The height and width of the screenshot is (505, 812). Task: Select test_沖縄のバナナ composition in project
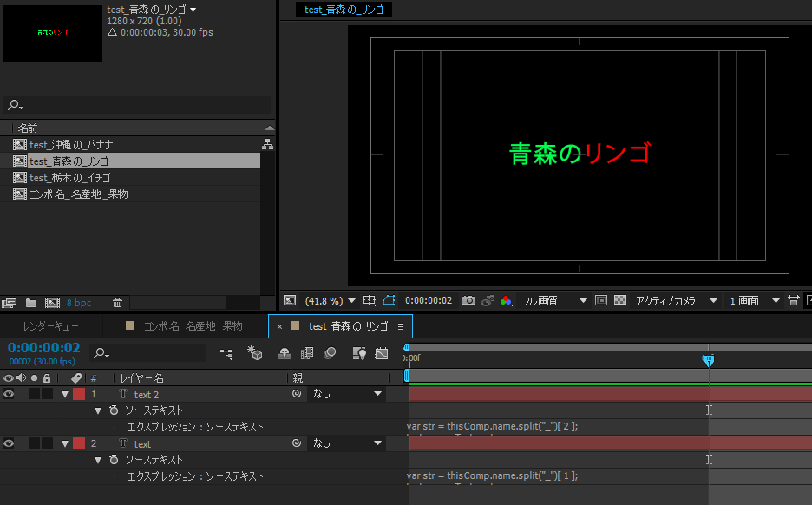71,145
